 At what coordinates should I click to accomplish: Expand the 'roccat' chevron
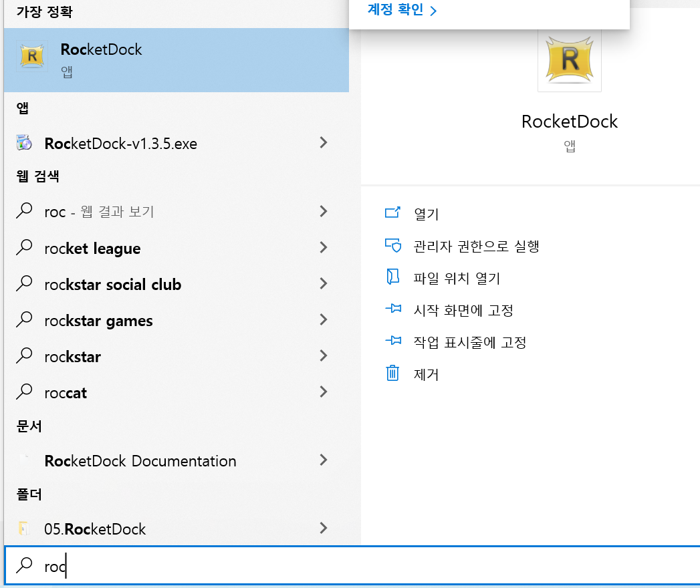pyautogui.click(x=324, y=392)
